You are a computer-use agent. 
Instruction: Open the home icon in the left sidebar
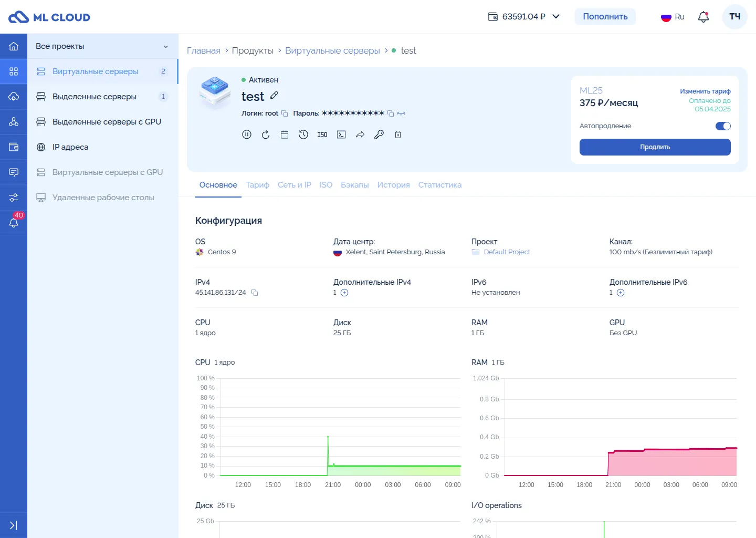pyautogui.click(x=14, y=46)
